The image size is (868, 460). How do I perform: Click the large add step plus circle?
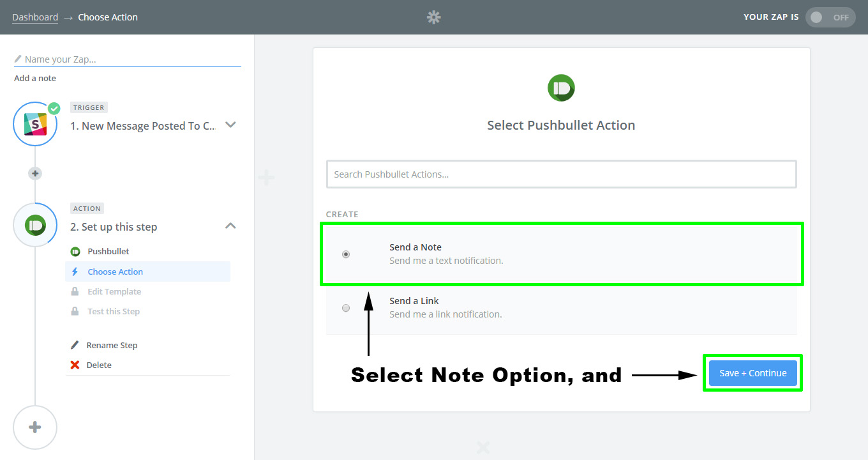(x=35, y=427)
